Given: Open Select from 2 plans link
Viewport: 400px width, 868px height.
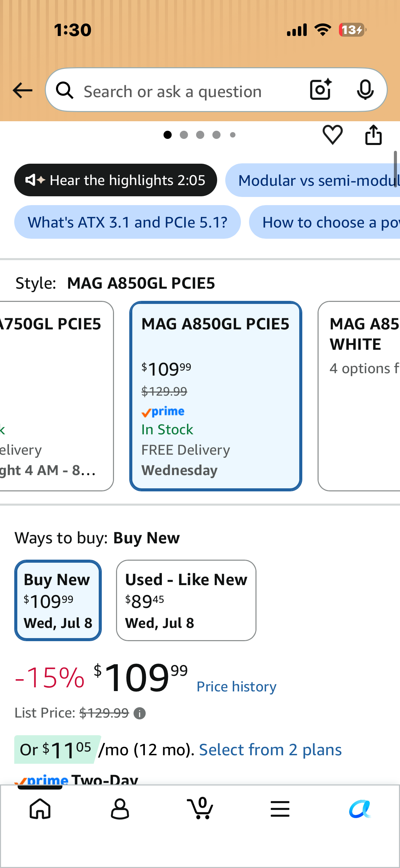Looking at the screenshot, I should pos(270,750).
